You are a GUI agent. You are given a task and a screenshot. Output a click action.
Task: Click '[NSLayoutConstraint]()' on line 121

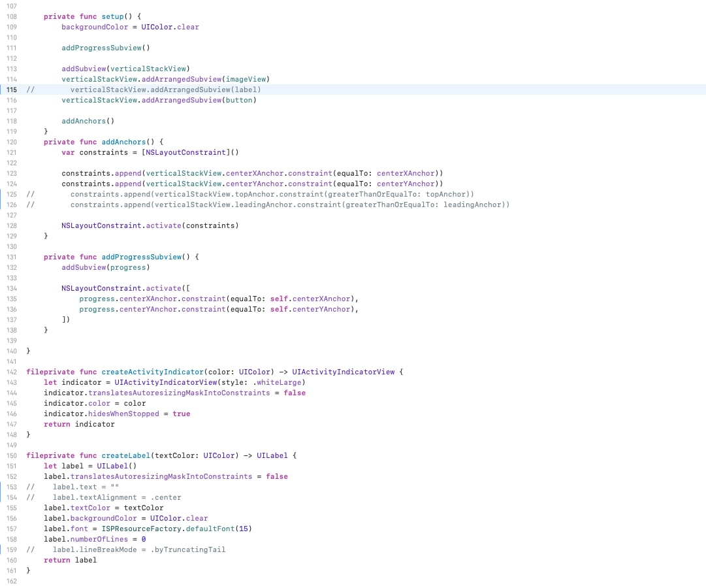click(190, 152)
